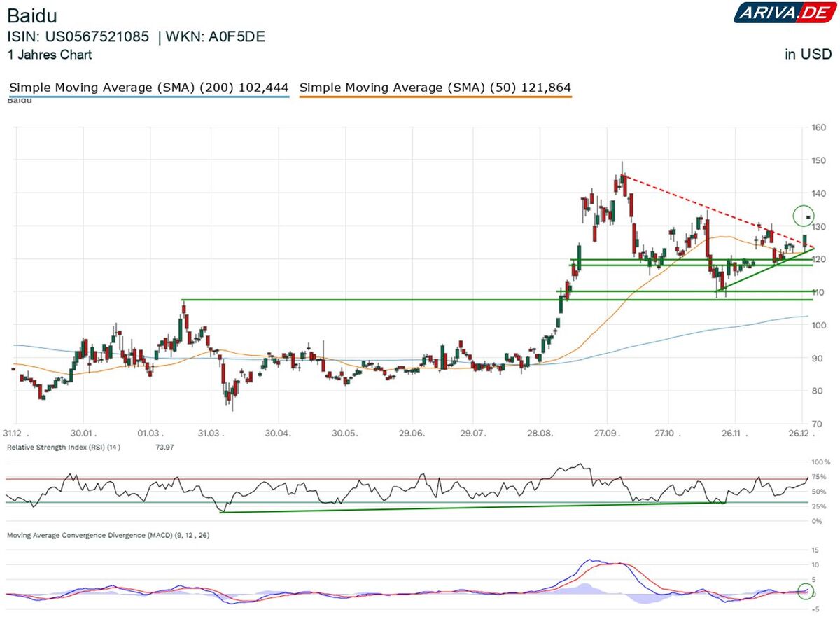
Task: Click the 100 % RSI axis label
Action: [821, 463]
